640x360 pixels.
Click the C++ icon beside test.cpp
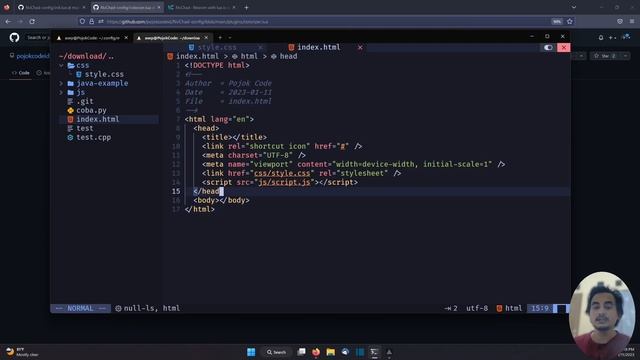(70, 138)
